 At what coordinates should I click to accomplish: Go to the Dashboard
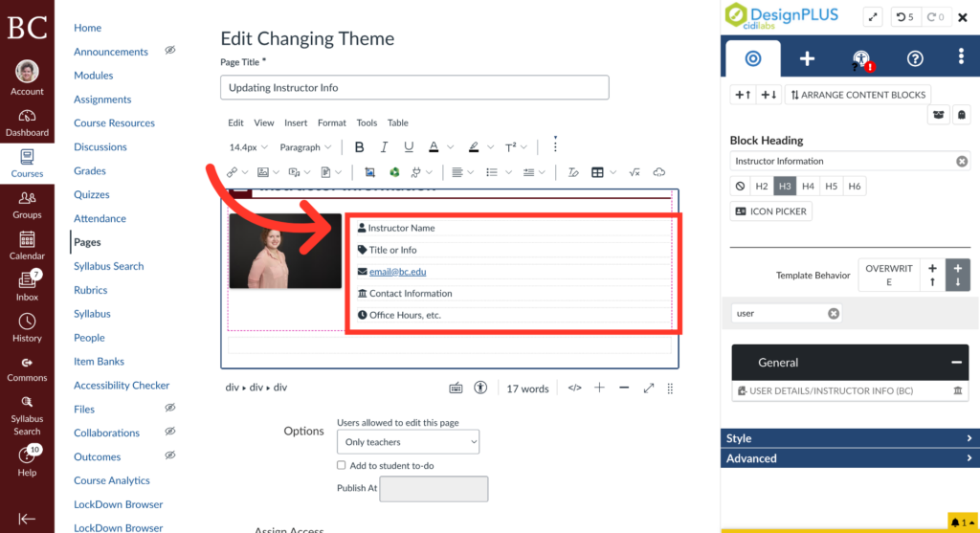coord(27,123)
